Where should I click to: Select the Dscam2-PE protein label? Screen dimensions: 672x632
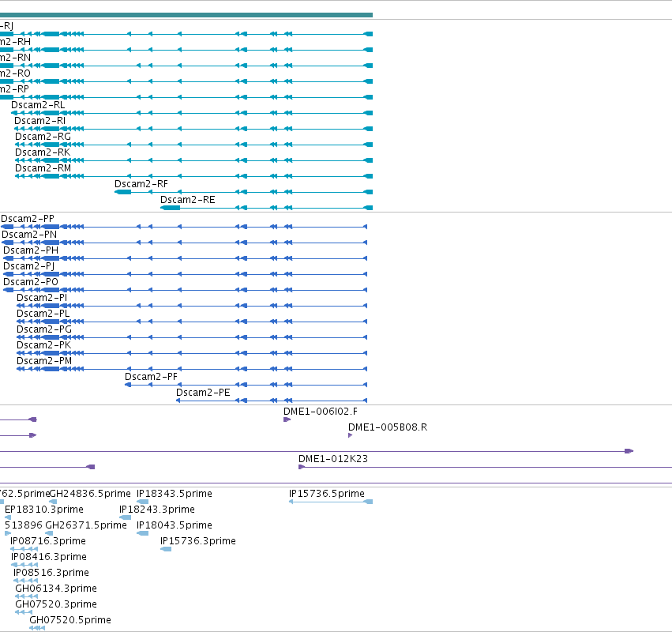click(203, 393)
